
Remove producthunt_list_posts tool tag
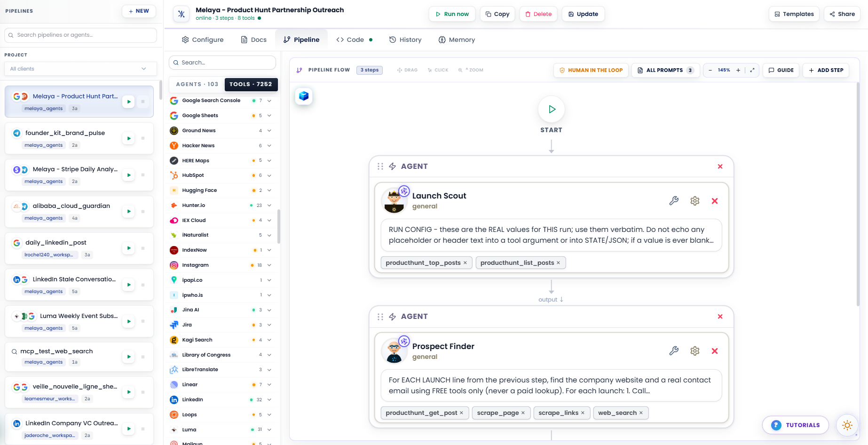click(x=558, y=263)
